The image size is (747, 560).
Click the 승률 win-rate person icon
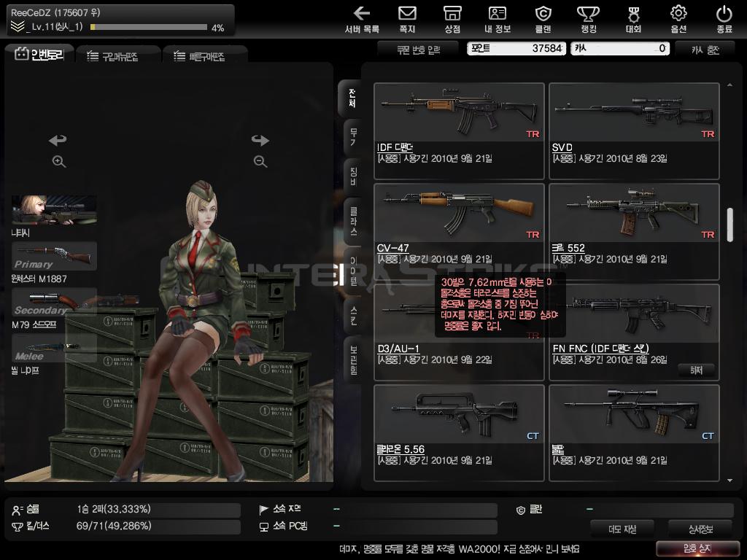[18, 510]
